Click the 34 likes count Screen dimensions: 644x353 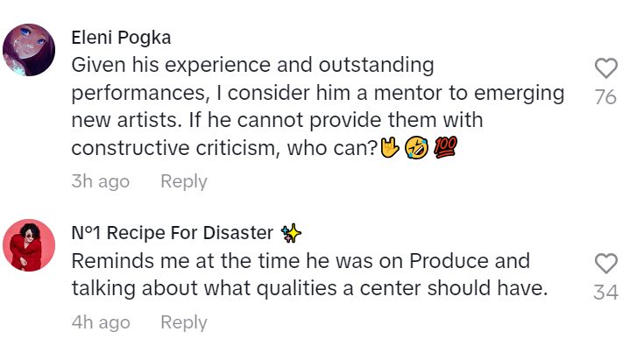pyautogui.click(x=605, y=293)
